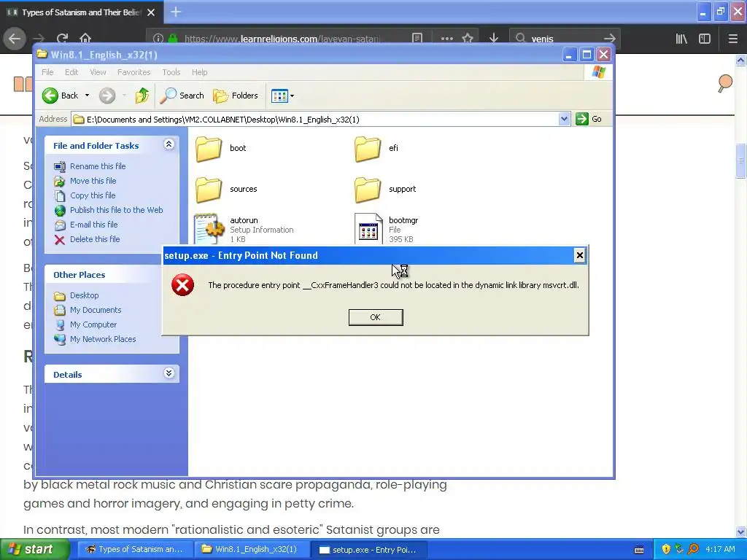This screenshot has height=560, width=747.
Task: Click Publish this file to the Web
Action: (x=116, y=210)
